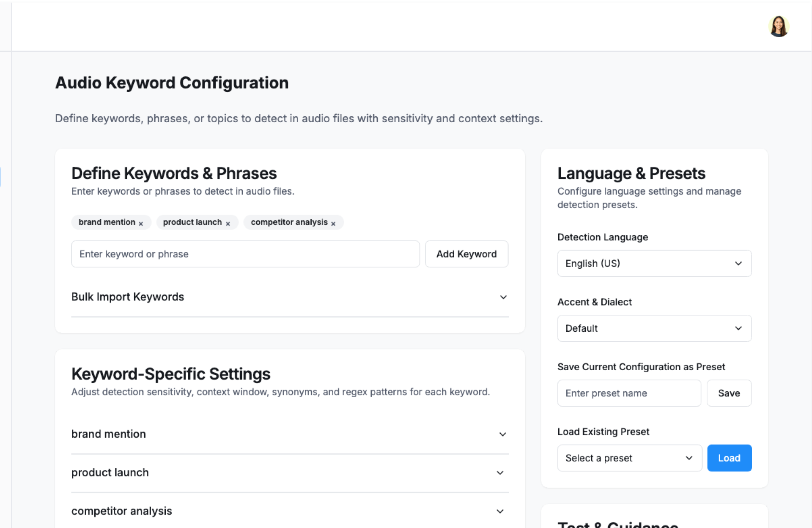Focus the Enter keyword or phrase field
Viewport: 812px width, 528px height.
coord(245,254)
